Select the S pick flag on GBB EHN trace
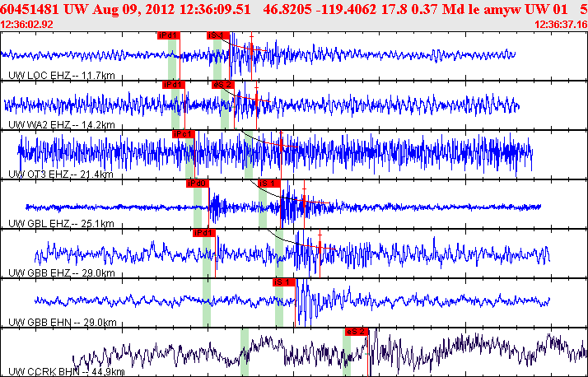This screenshot has width=588, height=377. coord(283,282)
